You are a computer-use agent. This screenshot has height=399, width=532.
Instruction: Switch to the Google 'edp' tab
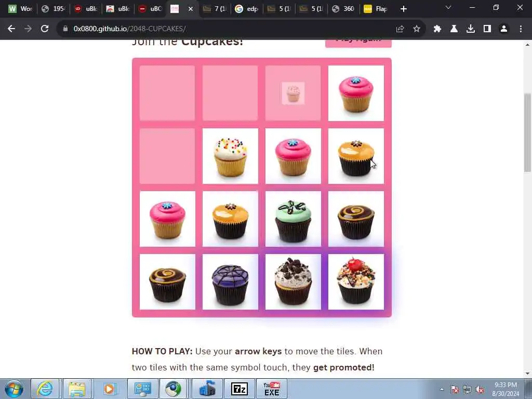(x=247, y=9)
